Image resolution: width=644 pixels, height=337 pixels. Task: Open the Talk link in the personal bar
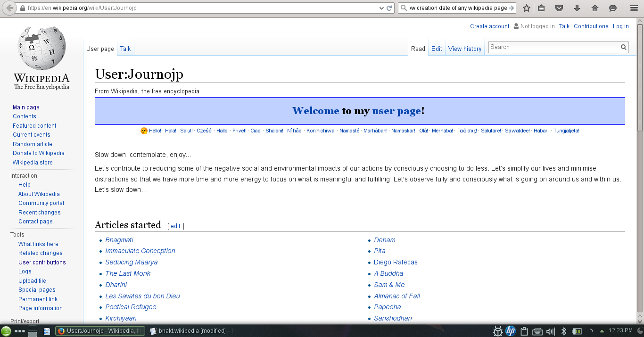pyautogui.click(x=564, y=26)
